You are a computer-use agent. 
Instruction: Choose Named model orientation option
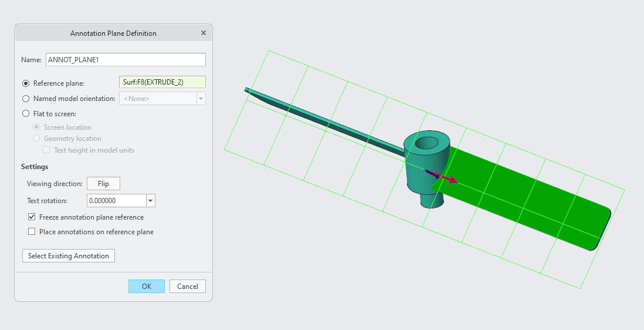point(26,99)
